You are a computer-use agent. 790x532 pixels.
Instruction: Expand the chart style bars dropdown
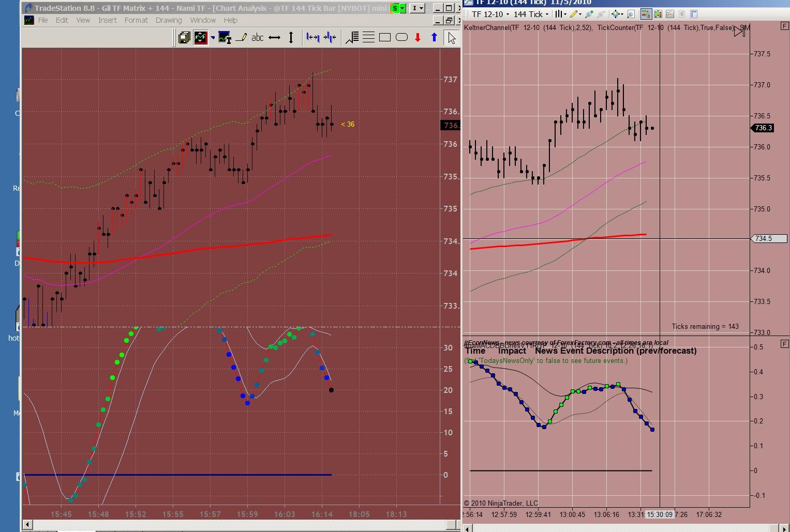(561, 14)
